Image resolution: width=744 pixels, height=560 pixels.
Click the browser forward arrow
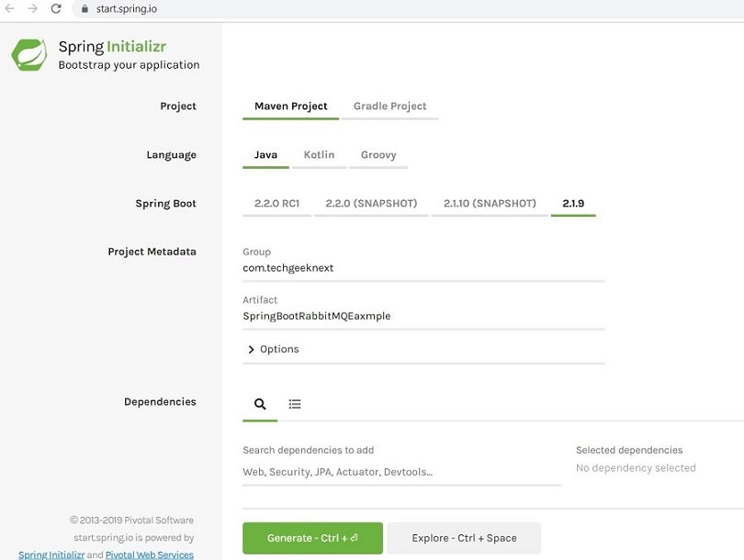(33, 8)
